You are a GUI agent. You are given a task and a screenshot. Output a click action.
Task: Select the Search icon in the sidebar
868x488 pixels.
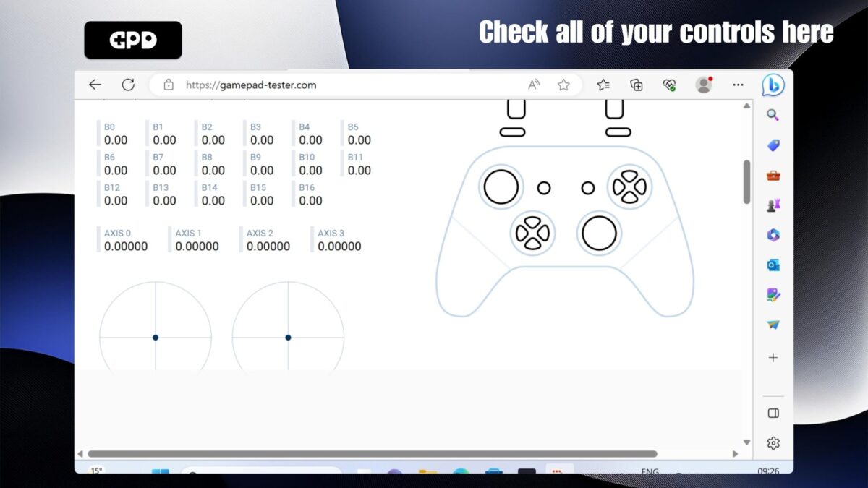tap(773, 115)
